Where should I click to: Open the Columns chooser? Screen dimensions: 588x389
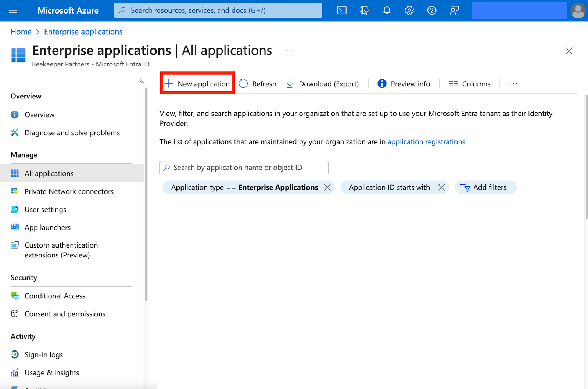(x=470, y=84)
